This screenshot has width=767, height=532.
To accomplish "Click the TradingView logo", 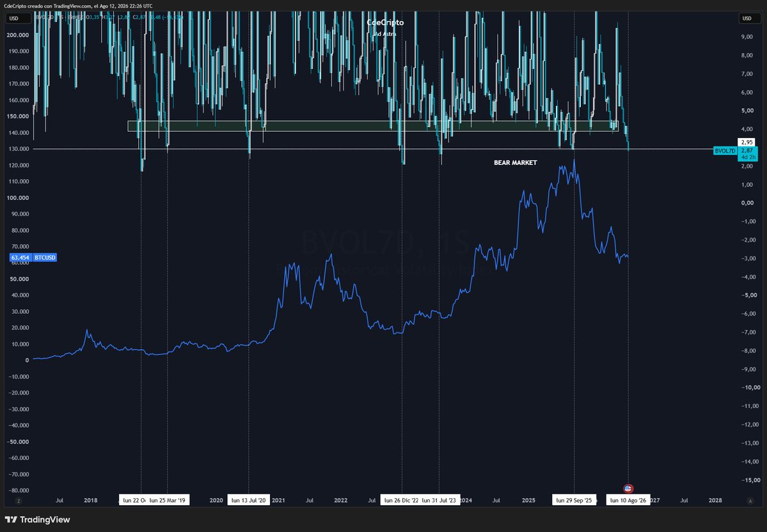I will pyautogui.click(x=37, y=519).
